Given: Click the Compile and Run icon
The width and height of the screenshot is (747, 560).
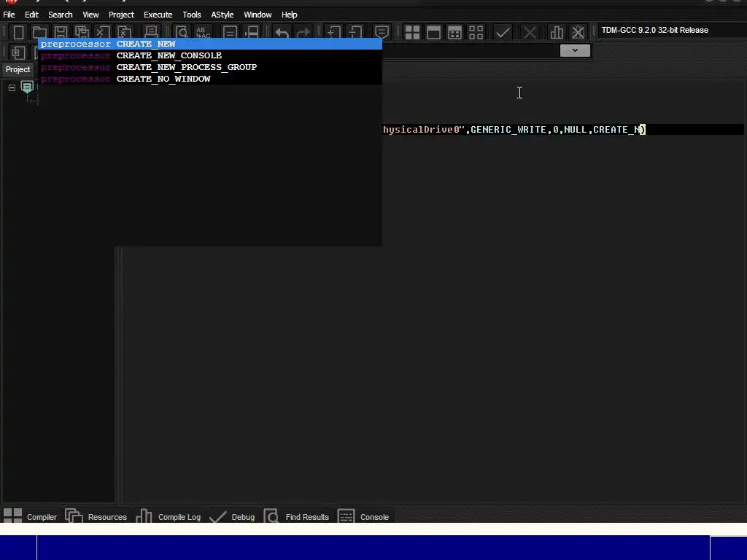Looking at the screenshot, I should coord(455,32).
